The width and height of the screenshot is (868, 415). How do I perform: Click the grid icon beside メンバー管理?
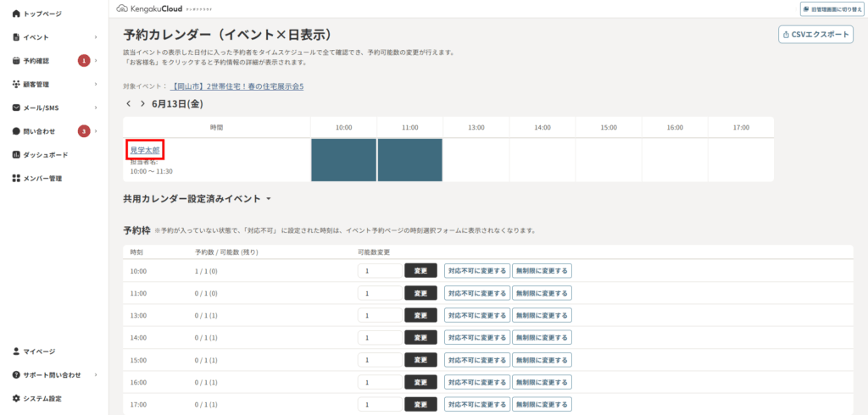click(16, 178)
